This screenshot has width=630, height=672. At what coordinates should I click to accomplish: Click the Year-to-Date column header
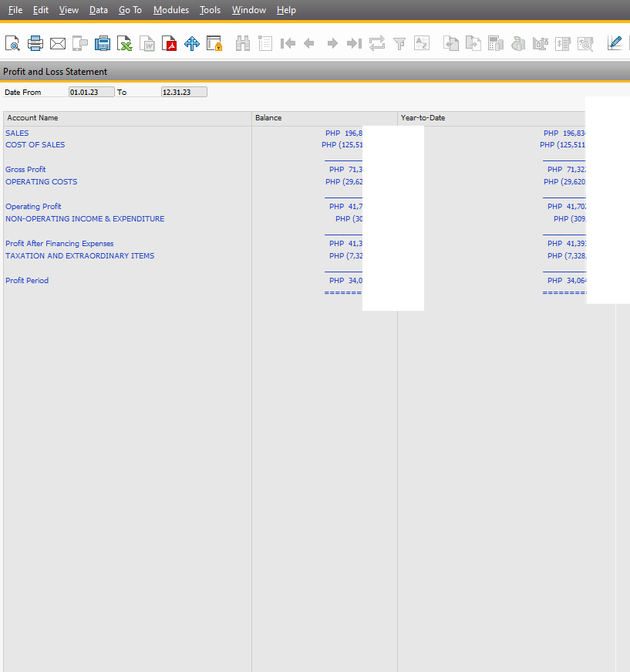493,118
